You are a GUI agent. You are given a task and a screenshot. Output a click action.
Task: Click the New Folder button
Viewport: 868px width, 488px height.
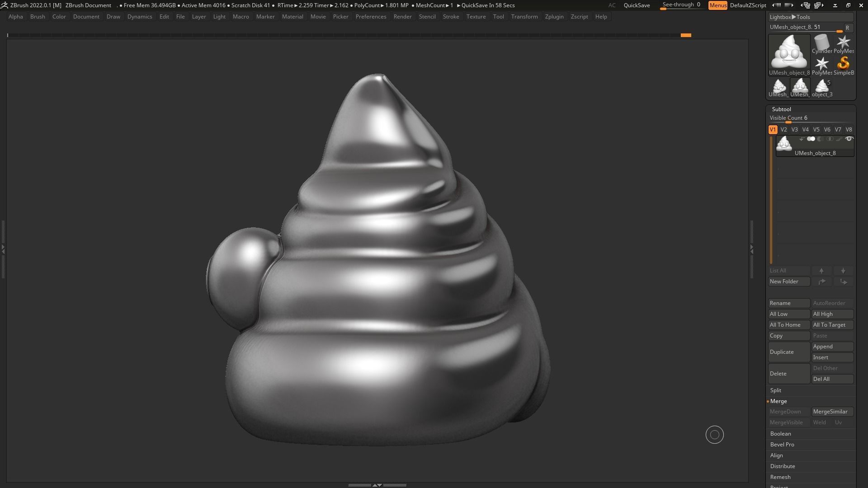click(x=789, y=282)
